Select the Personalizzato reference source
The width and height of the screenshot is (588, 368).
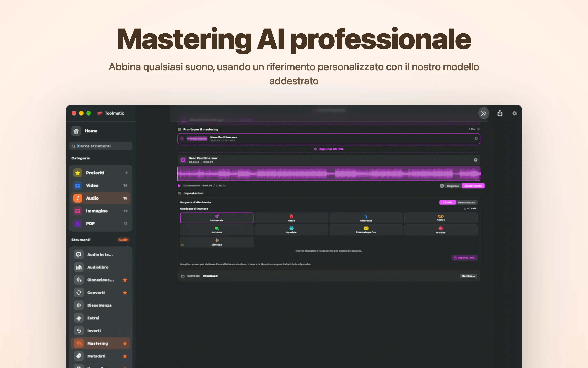467,202
